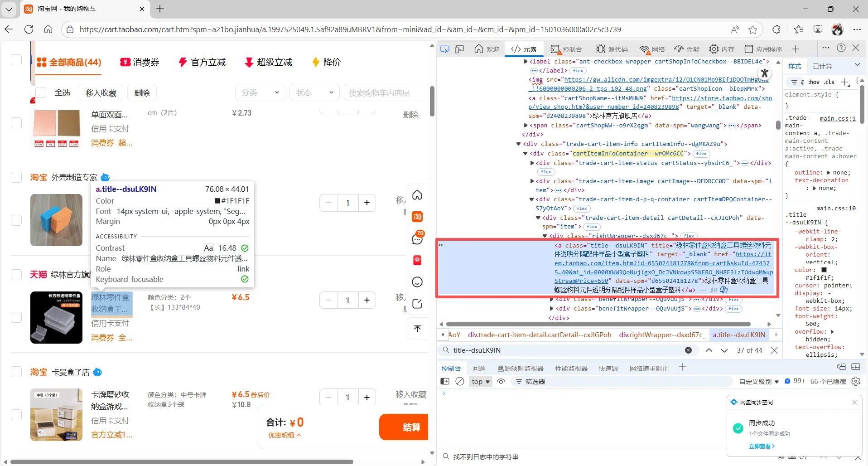Add another tool tab to DevTools
Viewport: 868px width, 466px height.
796,49
